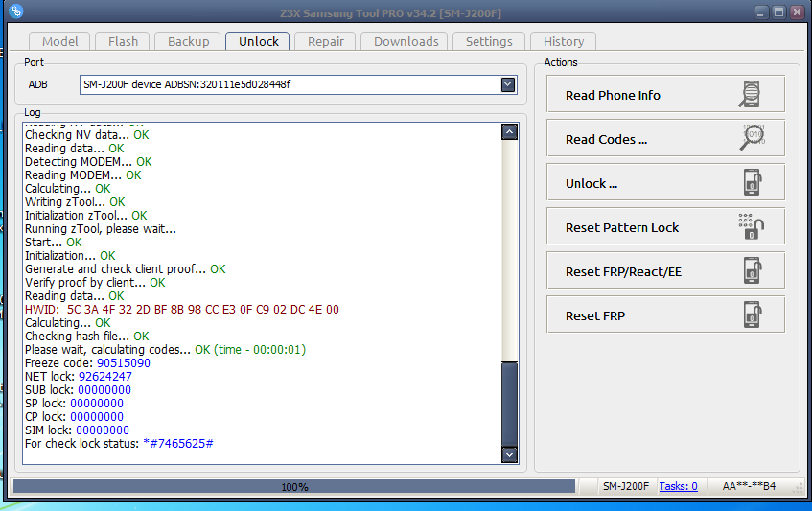Click the SP lock 00000000 value
Screen dimensions: 812x511
point(97,404)
